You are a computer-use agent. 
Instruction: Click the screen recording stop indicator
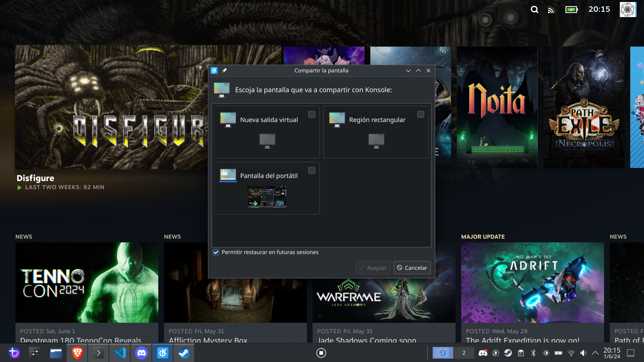point(321,353)
